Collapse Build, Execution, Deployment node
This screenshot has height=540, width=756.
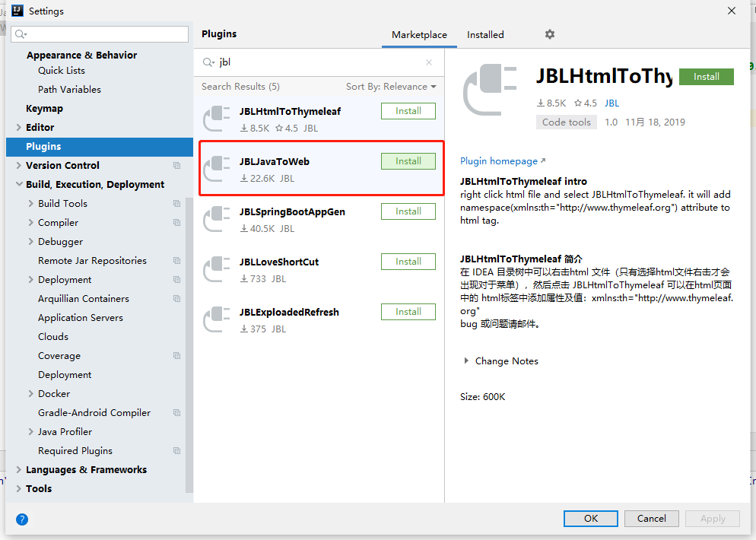19,184
